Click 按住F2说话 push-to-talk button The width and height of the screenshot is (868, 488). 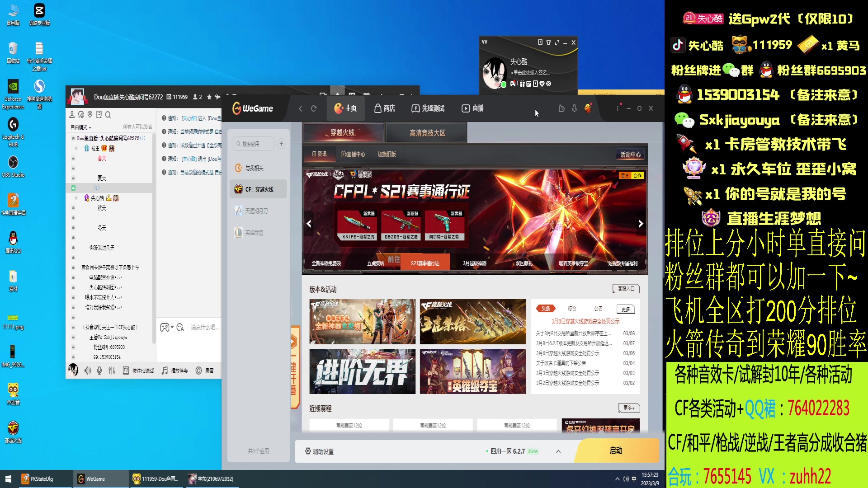138,371
